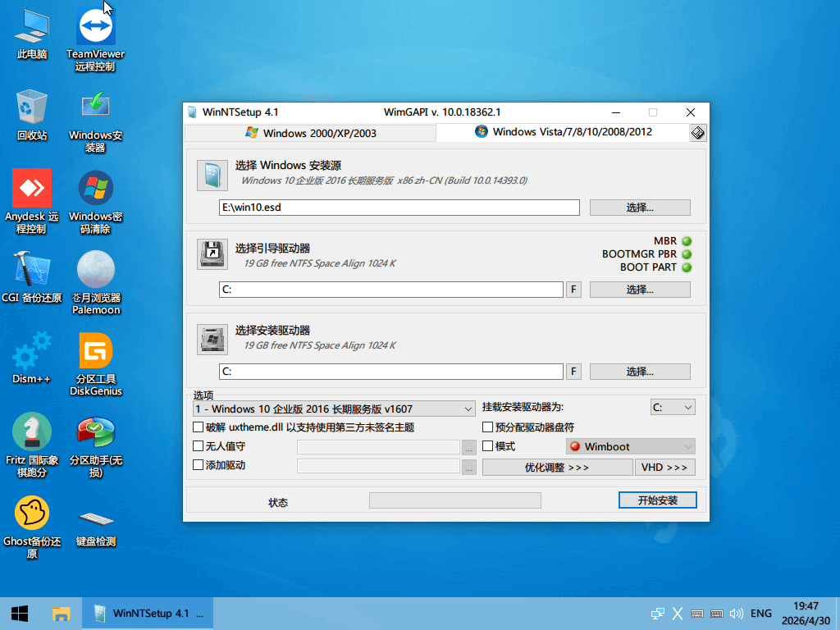Select the 键盘检测 desktop icon
The image size is (840, 630).
click(x=96, y=527)
